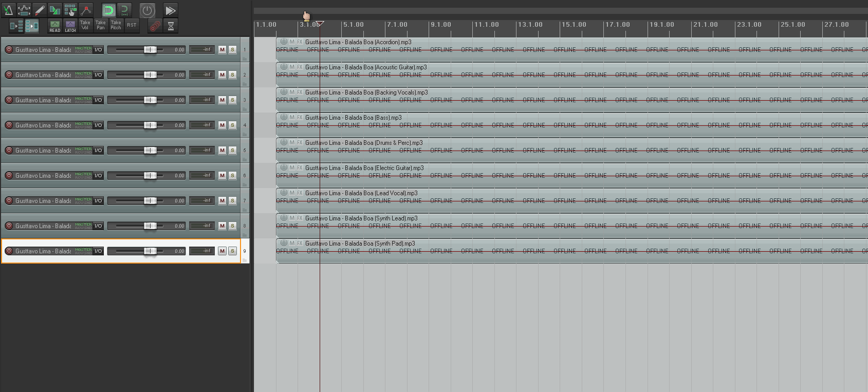The width and height of the screenshot is (868, 392).
Task: Click the highlighted track layout icon
Action: point(32,26)
